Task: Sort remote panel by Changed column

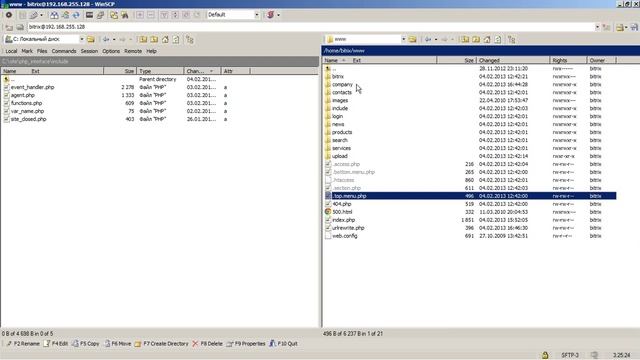Action: point(513,60)
